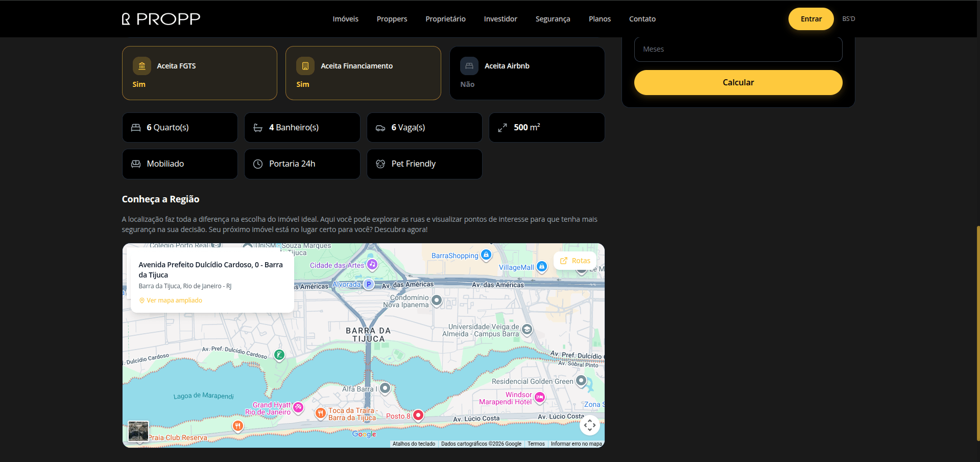
Task: Click the page vertical scrollbar
Action: click(977, 332)
